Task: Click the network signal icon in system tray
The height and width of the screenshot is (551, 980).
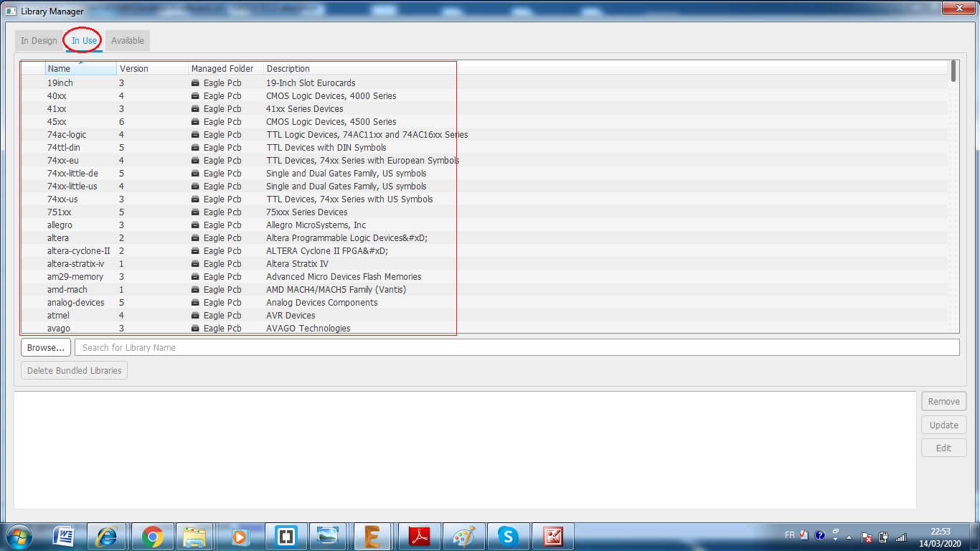Action: (901, 537)
